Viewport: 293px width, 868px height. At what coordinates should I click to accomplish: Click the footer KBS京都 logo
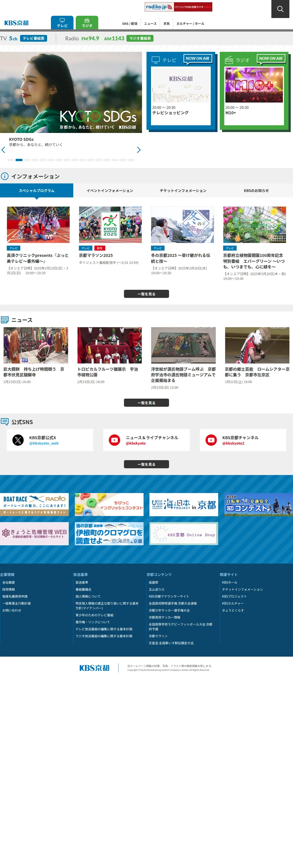coord(94,668)
